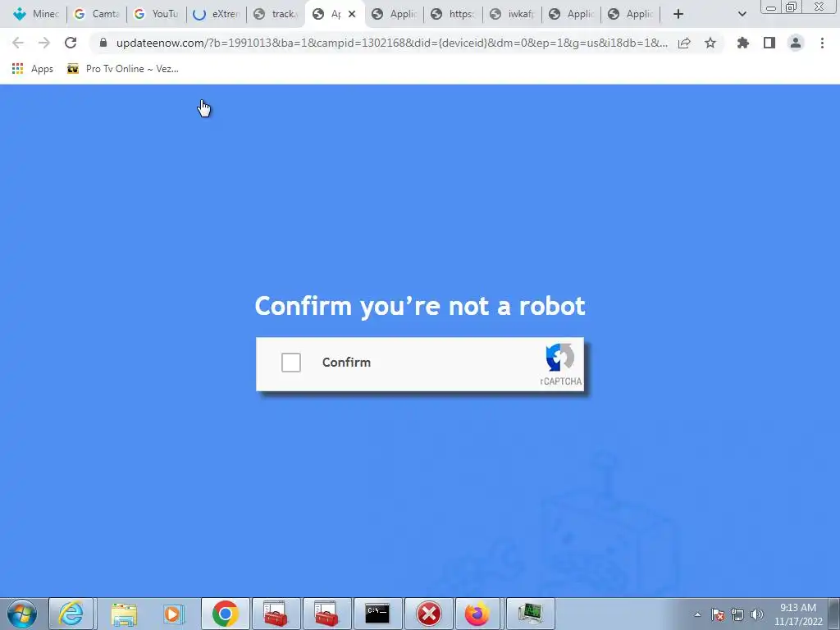Switch to the iwkaf tab
Image resolution: width=840 pixels, height=630 pixels.
[512, 14]
